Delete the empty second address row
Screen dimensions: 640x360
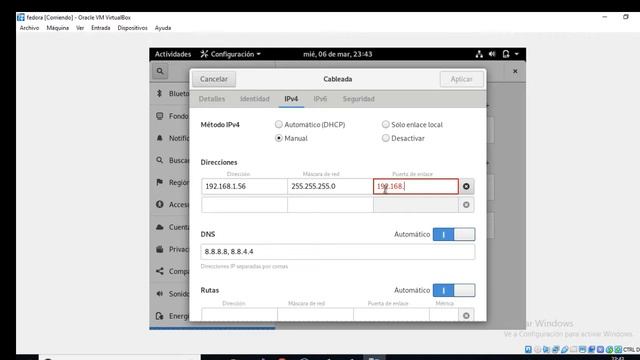click(x=466, y=205)
